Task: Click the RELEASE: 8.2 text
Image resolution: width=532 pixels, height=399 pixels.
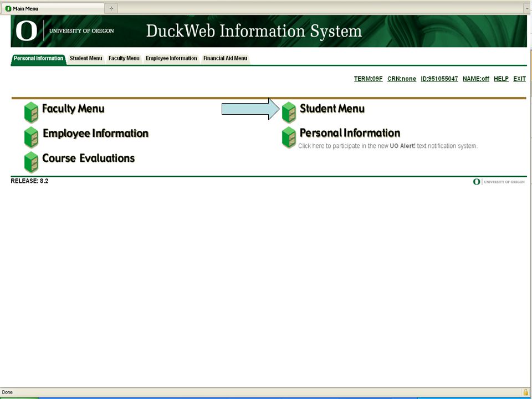Action: pos(29,181)
